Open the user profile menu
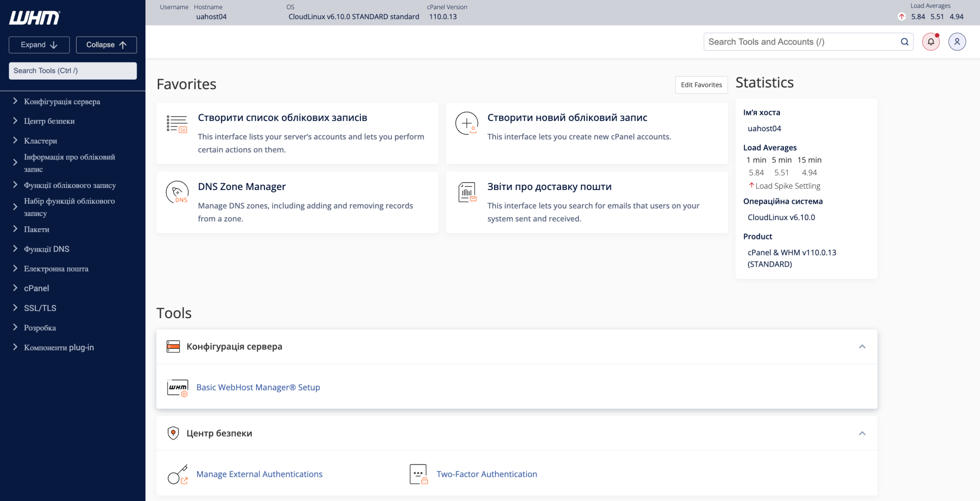This screenshot has height=501, width=980. pos(957,42)
